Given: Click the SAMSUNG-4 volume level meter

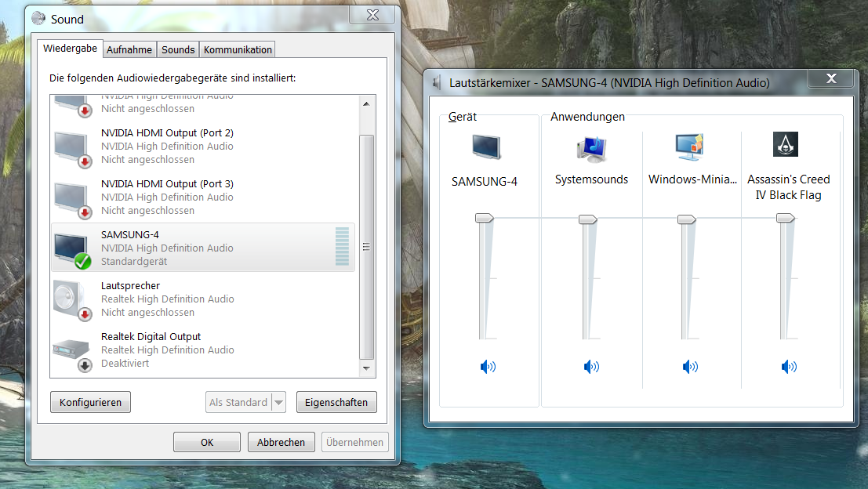Looking at the screenshot, I should click(x=342, y=246).
